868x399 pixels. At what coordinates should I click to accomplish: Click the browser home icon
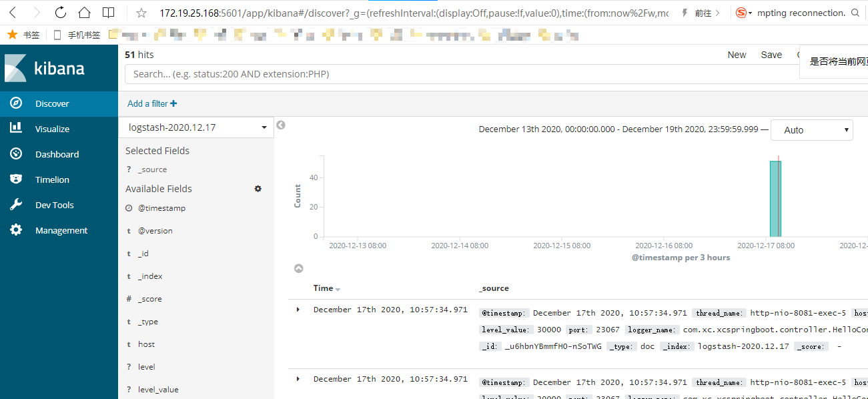(x=84, y=13)
